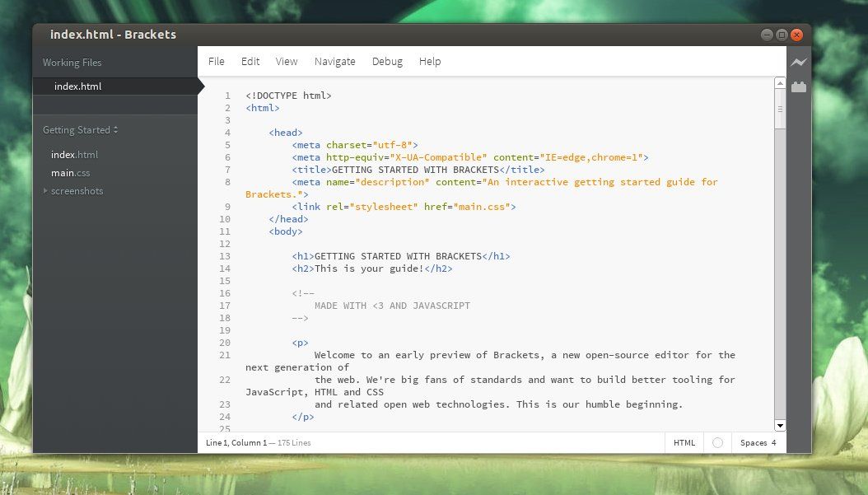Toggle Spaces indentation type in status bar
The image size is (868, 495).
click(x=754, y=442)
